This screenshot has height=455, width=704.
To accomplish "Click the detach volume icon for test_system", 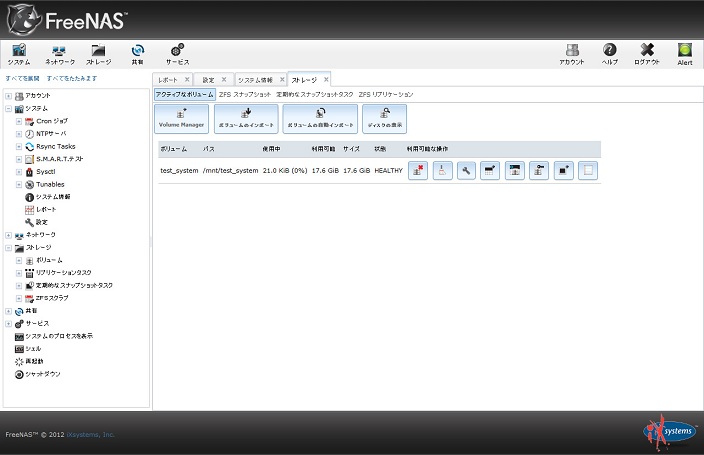I will click(x=418, y=171).
